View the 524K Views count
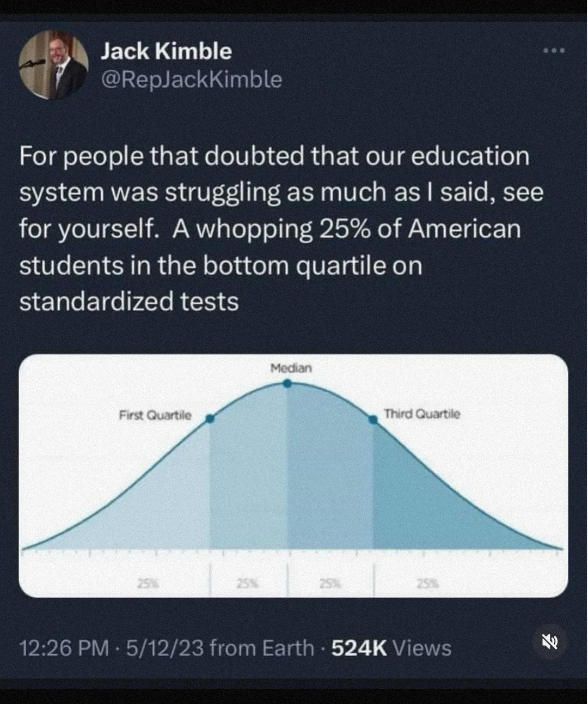This screenshot has height=704, width=588. pyautogui.click(x=391, y=648)
